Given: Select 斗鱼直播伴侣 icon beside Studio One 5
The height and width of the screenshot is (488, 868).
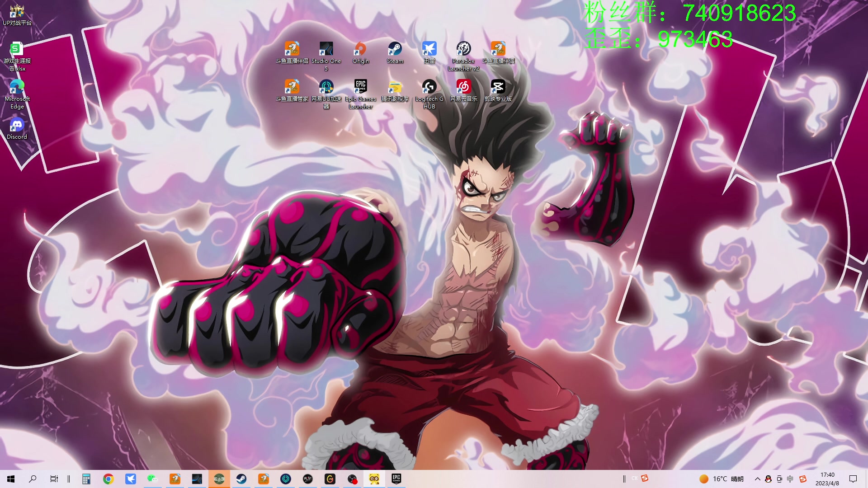Looking at the screenshot, I should coord(292,52).
